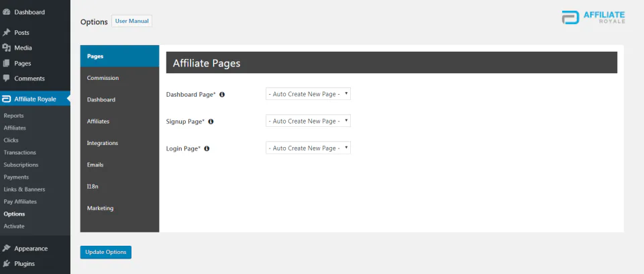This screenshot has width=644, height=274.
Task: Open the Login Page dropdown
Action: pos(308,148)
